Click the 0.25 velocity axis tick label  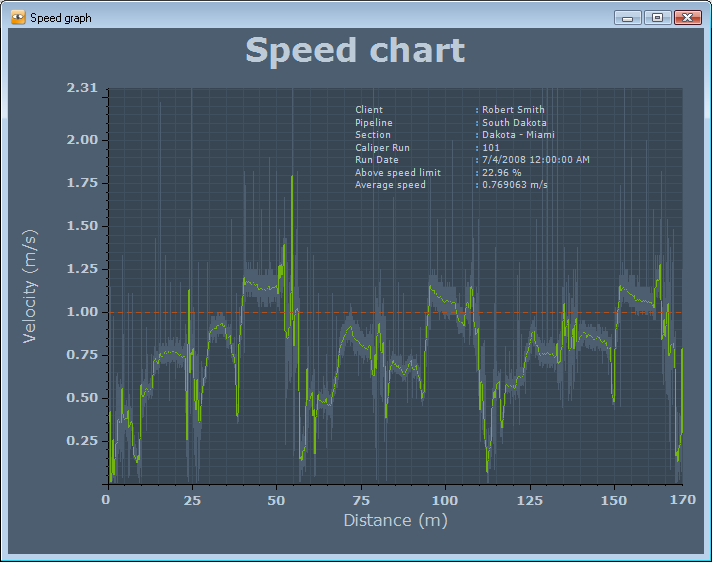pos(82,440)
